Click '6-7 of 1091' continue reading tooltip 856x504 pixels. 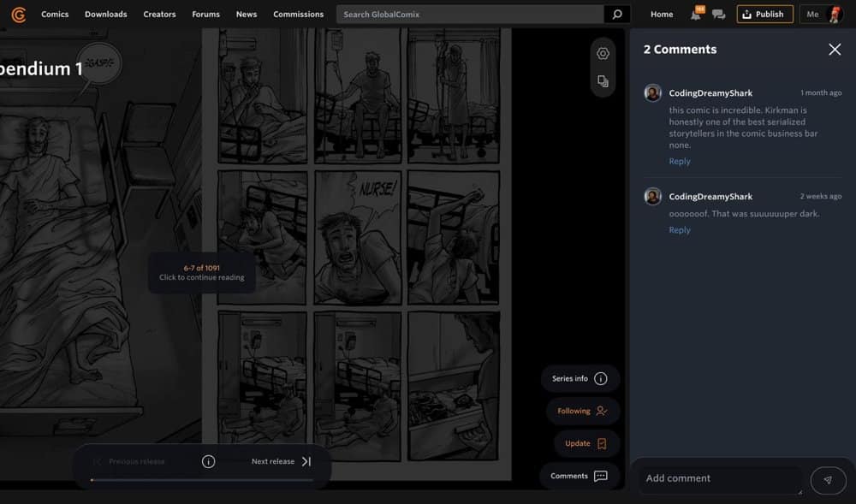click(x=201, y=273)
